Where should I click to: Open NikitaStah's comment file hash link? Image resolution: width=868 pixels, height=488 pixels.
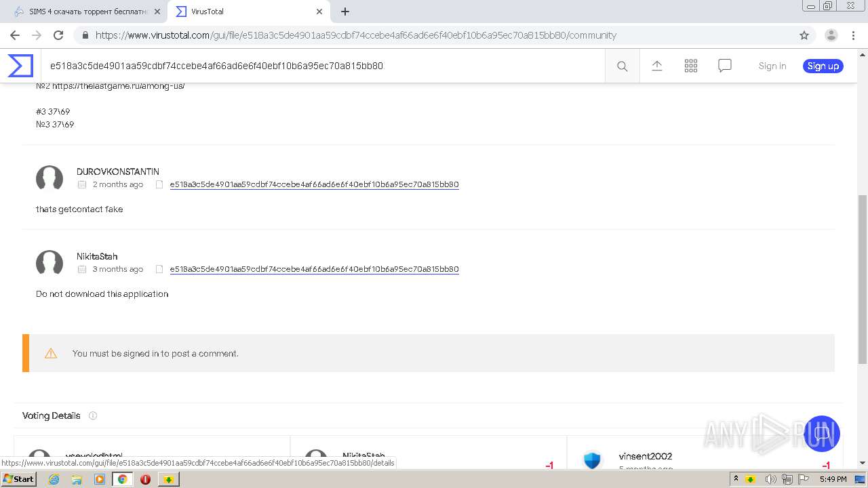pyautogui.click(x=315, y=269)
